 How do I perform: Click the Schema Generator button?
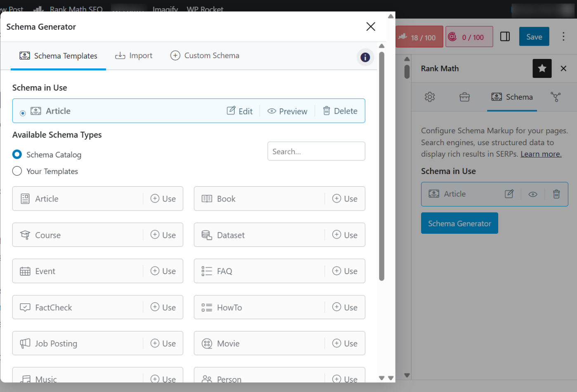click(459, 223)
